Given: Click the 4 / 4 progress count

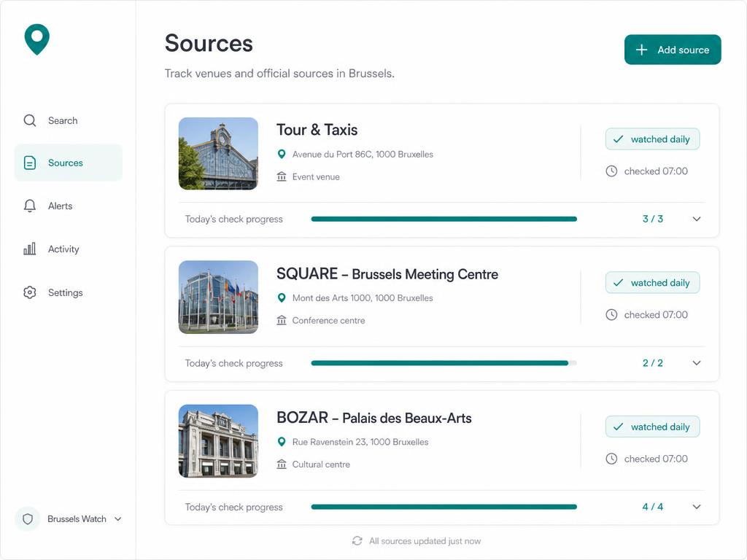Looking at the screenshot, I should coord(653,507).
